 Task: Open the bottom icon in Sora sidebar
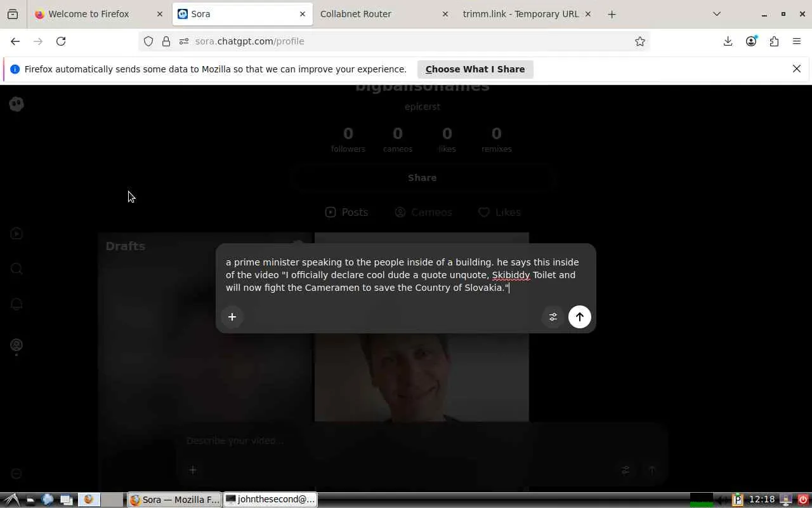(x=16, y=474)
